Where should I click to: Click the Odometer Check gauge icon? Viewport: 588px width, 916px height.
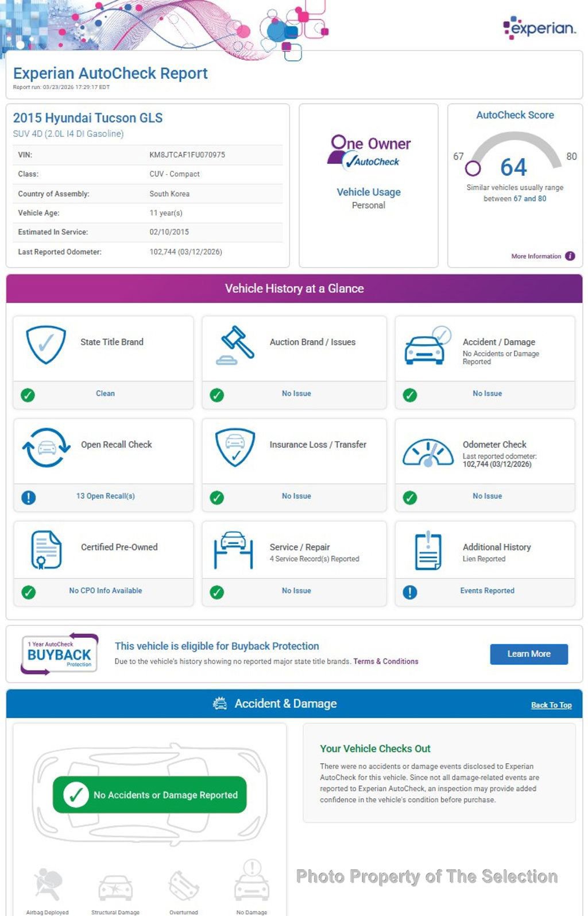[x=428, y=452]
